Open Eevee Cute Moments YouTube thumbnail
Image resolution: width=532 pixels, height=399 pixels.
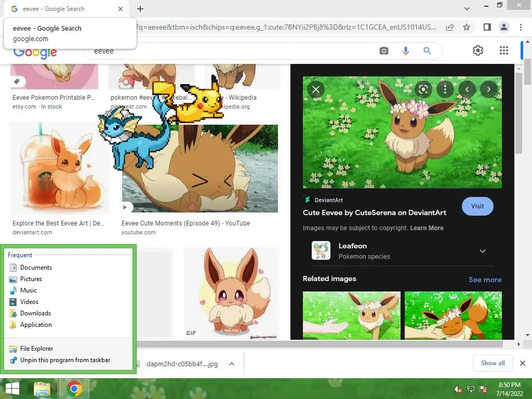click(200, 168)
